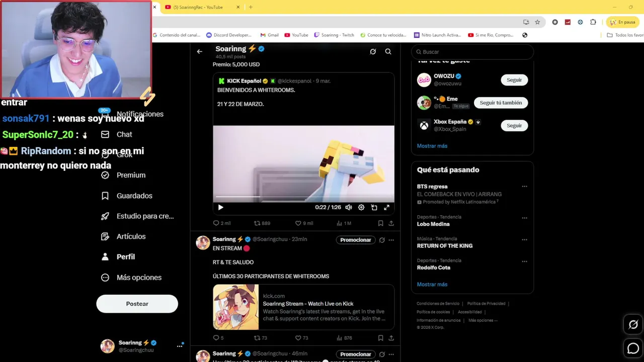Open Condiciones de Servicio link

coord(438,304)
